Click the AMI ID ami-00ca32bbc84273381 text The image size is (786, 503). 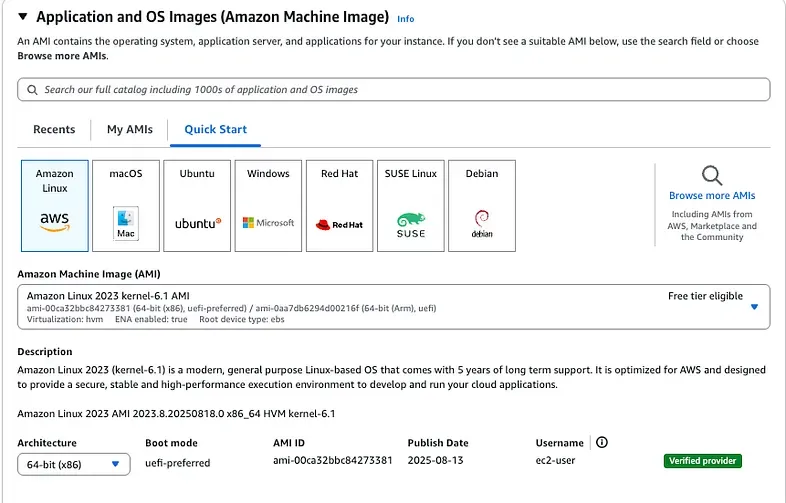(332, 461)
